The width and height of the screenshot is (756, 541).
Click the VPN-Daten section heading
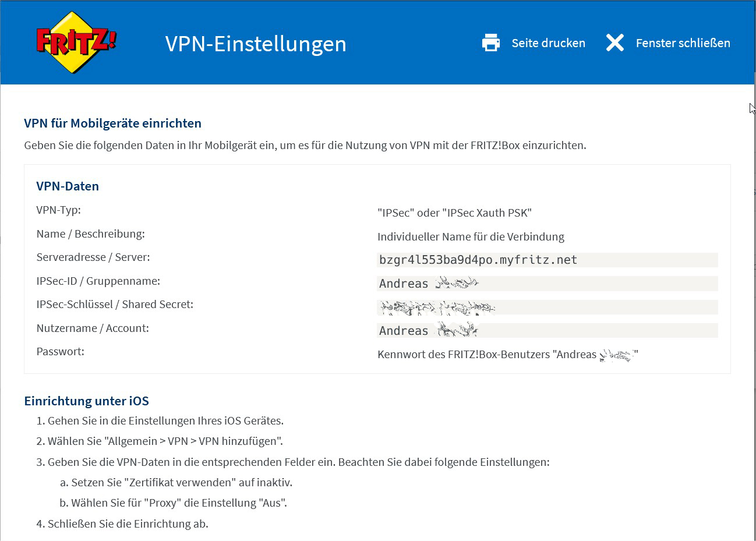click(x=68, y=186)
